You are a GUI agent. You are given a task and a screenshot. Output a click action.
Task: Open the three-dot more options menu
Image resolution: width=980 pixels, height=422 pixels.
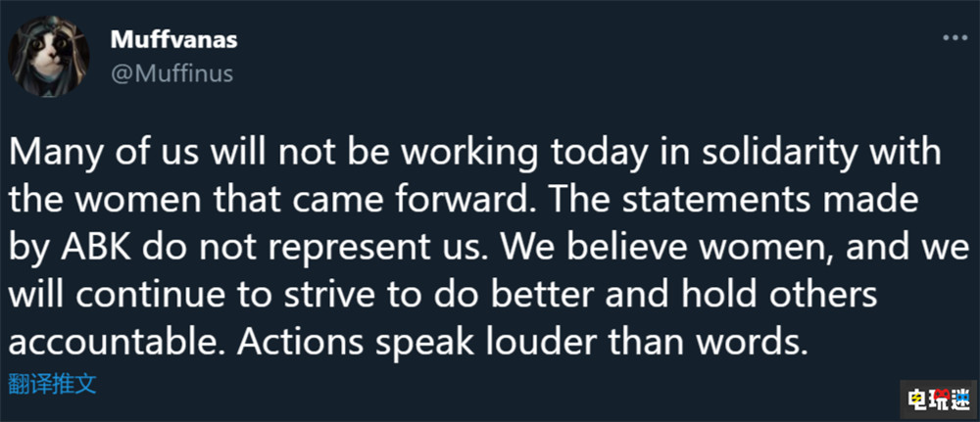tap(955, 38)
